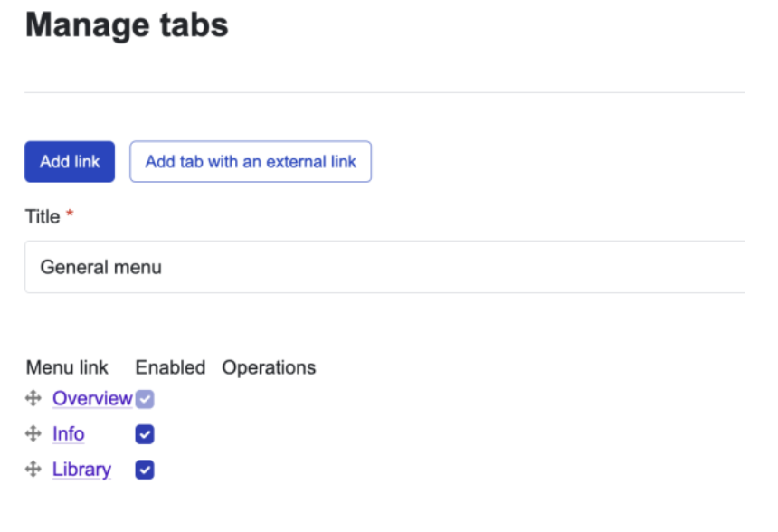Screen dimensions: 778x532
Task: Toggle the Overview enabled checkbox
Action: click(145, 399)
